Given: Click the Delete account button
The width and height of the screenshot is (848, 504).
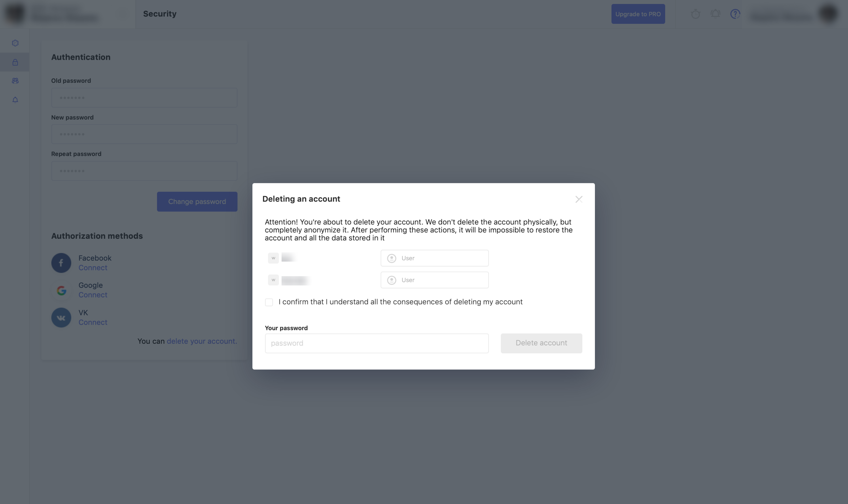Looking at the screenshot, I should (x=541, y=343).
